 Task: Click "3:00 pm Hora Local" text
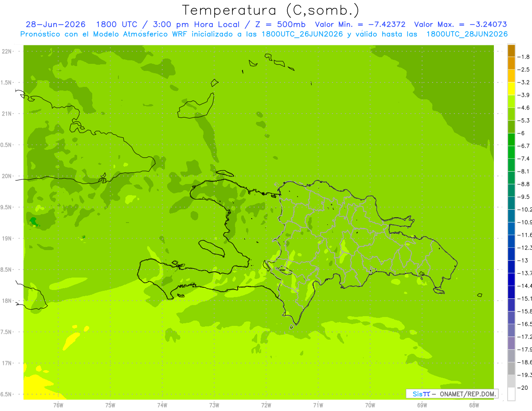point(196,24)
